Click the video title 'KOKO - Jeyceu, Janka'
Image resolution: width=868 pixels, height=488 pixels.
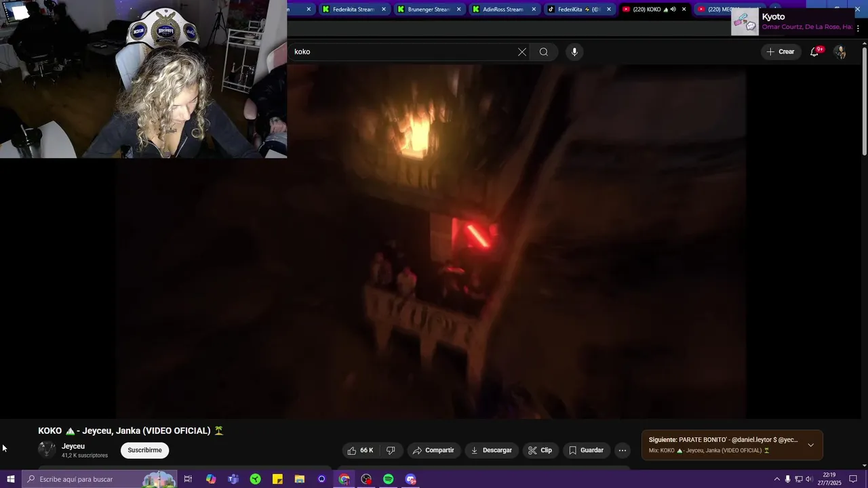tap(131, 430)
